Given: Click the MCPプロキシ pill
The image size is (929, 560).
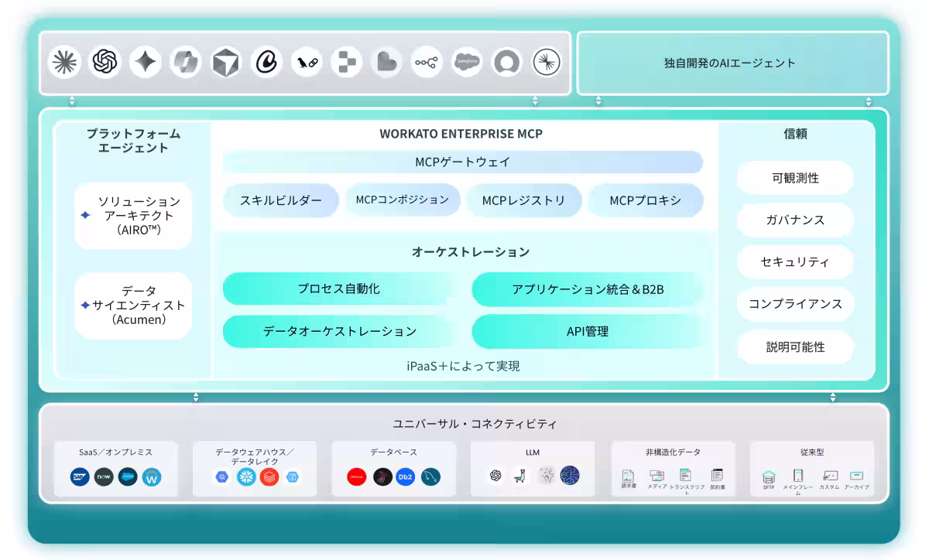Looking at the screenshot, I should [646, 200].
